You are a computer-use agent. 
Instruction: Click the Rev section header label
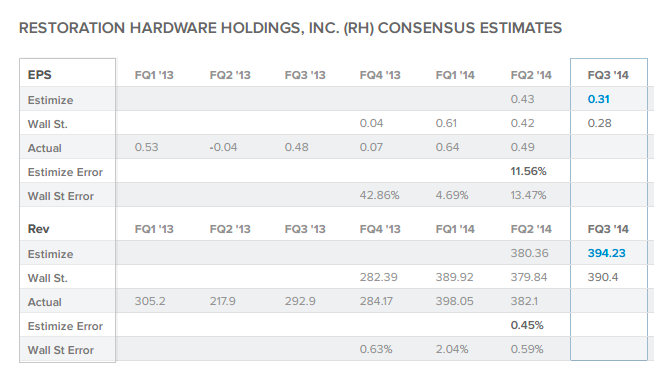(38, 229)
